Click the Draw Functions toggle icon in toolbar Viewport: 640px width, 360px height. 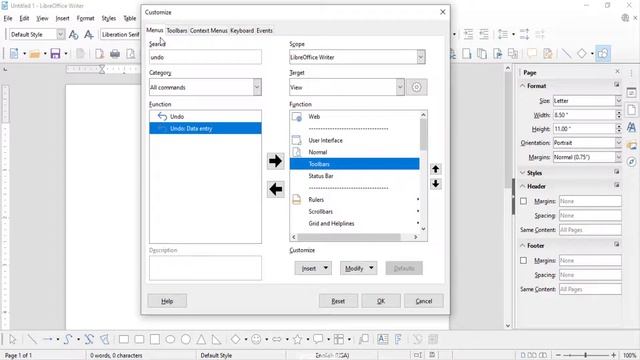click(603, 53)
